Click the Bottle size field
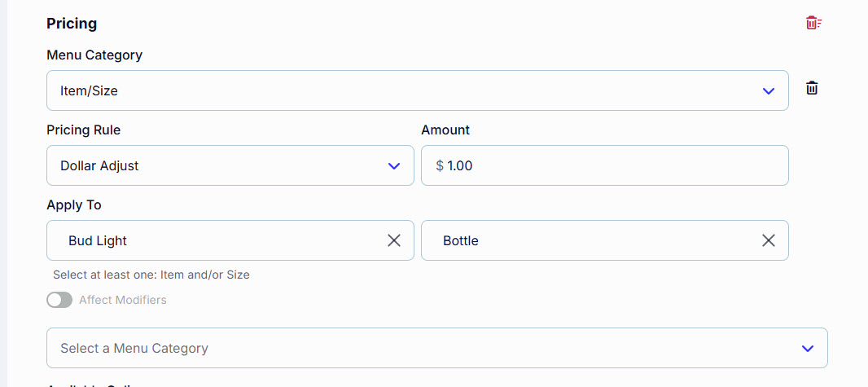 pyautogui.click(x=604, y=240)
